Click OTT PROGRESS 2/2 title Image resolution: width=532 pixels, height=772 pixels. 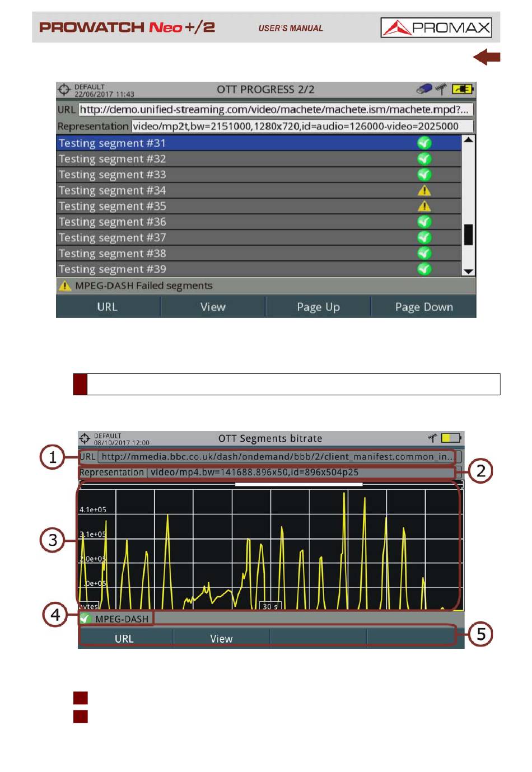click(x=265, y=90)
